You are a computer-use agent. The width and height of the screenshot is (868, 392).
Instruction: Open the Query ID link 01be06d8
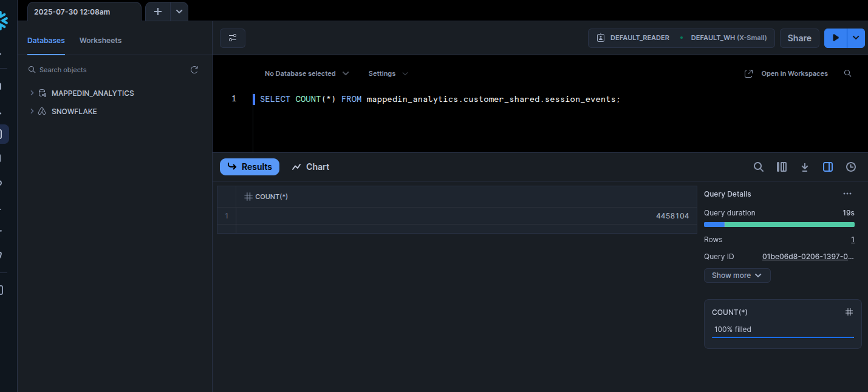click(x=808, y=257)
